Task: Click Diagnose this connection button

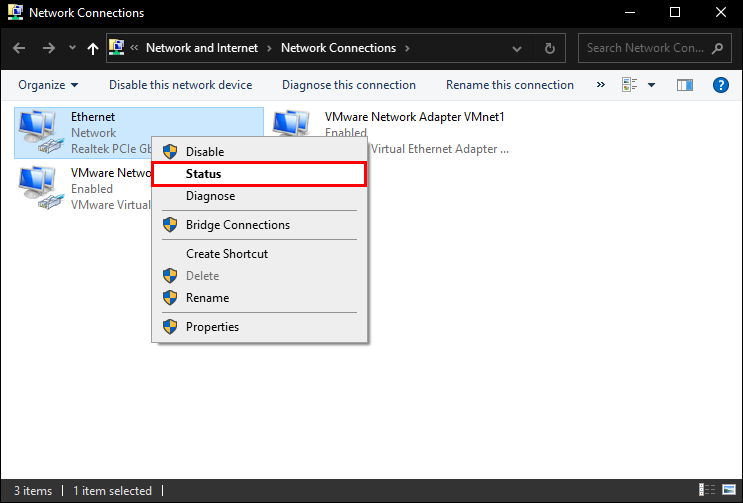Action: [348, 85]
